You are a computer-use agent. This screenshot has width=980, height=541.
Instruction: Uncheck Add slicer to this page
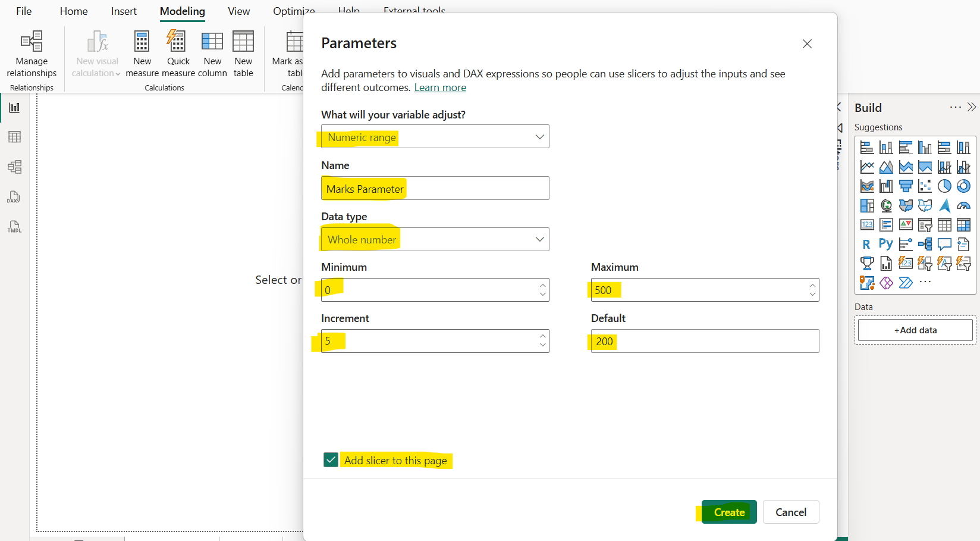[331, 459]
